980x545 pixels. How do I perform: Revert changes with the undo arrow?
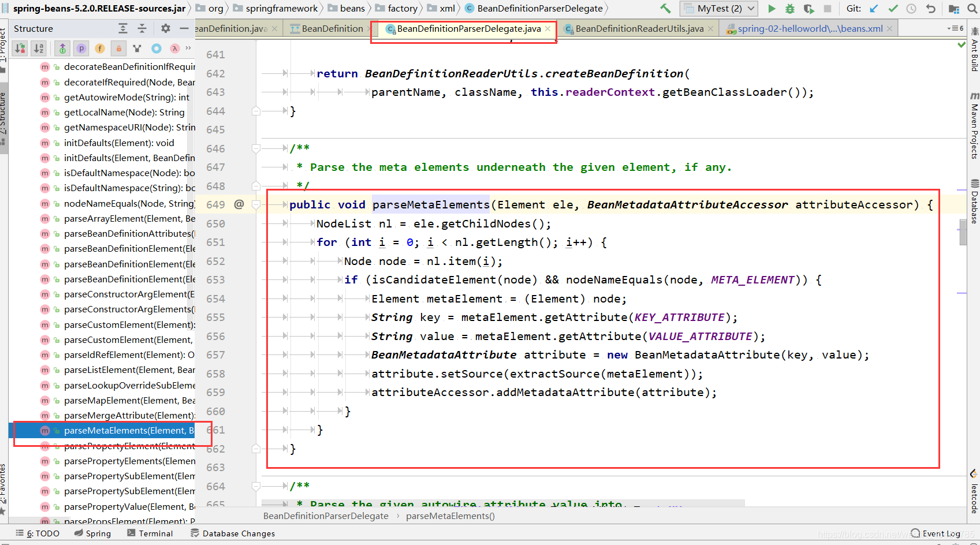930,9
